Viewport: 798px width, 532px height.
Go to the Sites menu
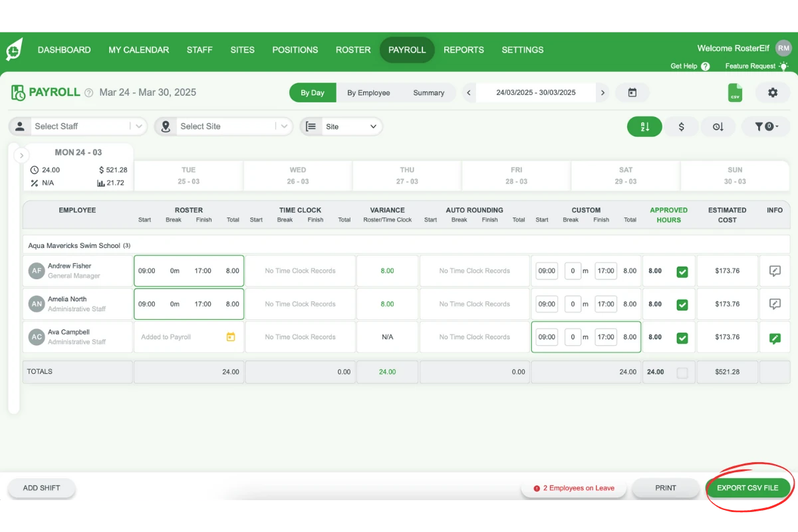click(243, 50)
